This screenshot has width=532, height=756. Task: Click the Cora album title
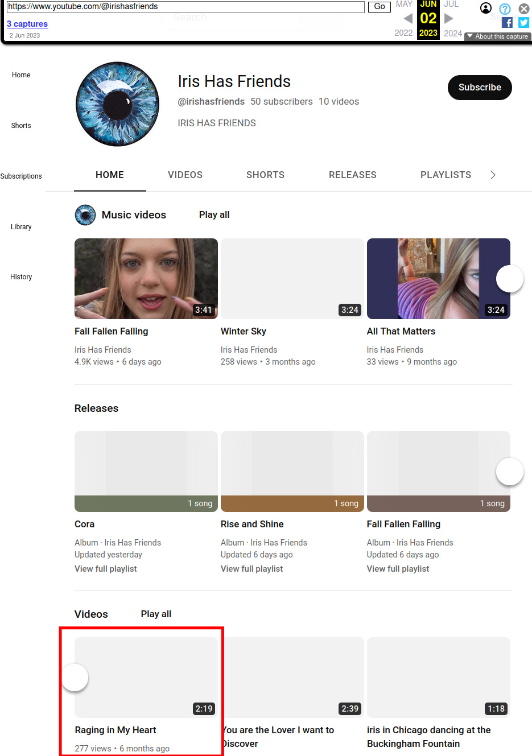click(x=85, y=524)
